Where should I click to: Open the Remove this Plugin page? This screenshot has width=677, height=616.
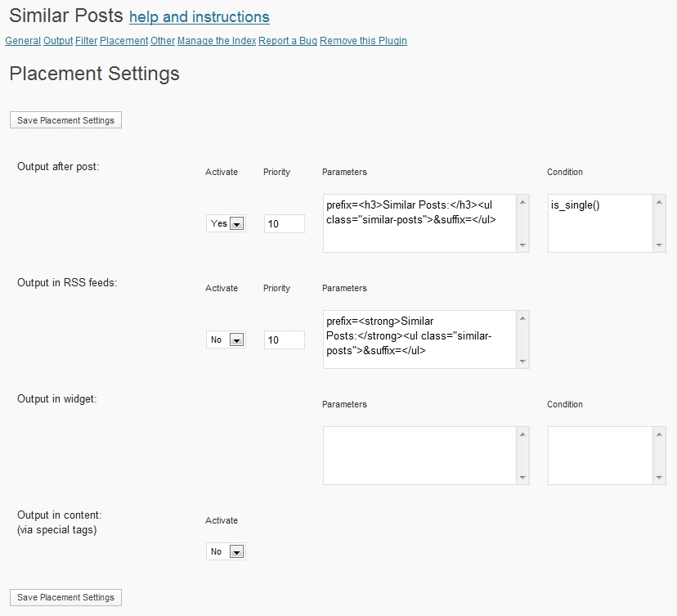363,41
